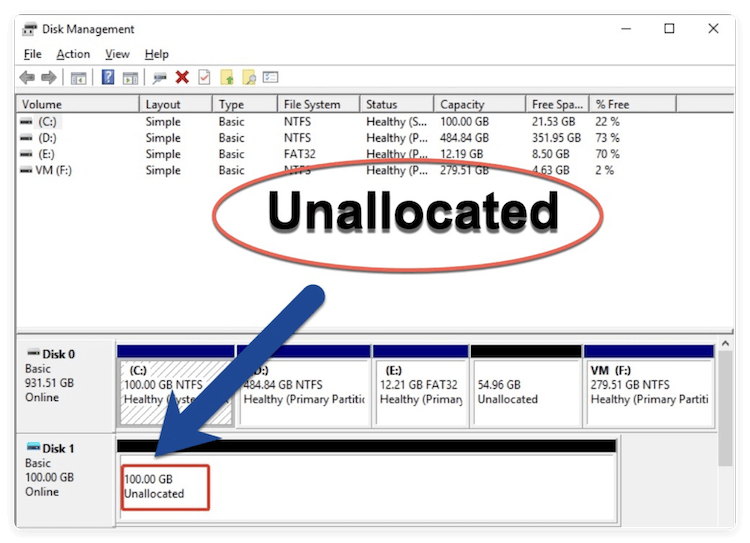This screenshot has height=543, width=750.
Task: Click the settings checklist toolbar icon
Action: click(270, 77)
